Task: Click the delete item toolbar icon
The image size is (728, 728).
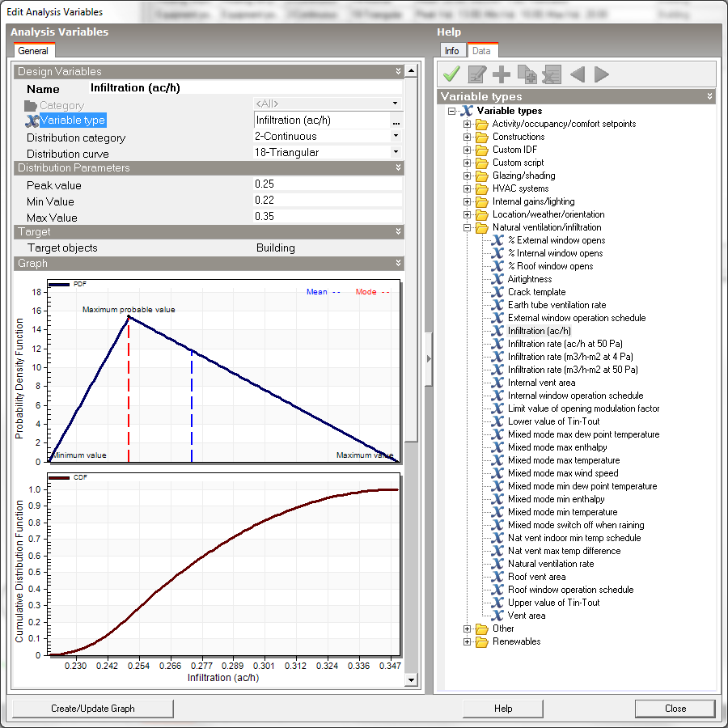Action: 552,74
